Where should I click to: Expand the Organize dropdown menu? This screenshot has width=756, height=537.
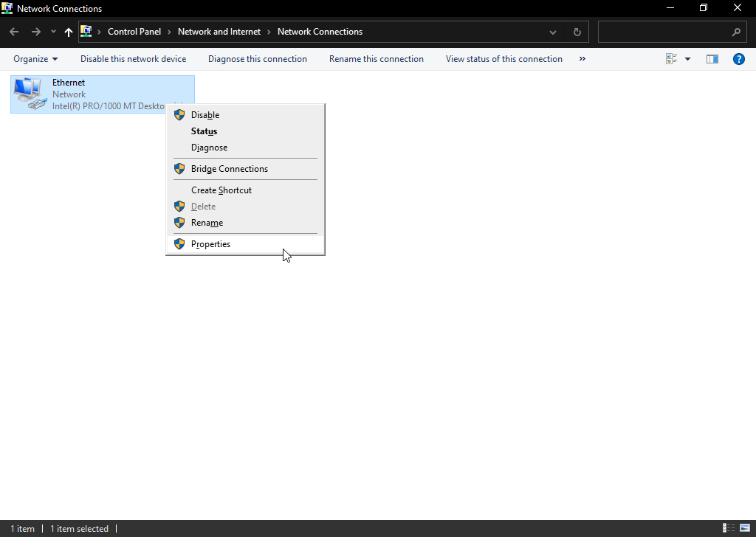pos(35,59)
